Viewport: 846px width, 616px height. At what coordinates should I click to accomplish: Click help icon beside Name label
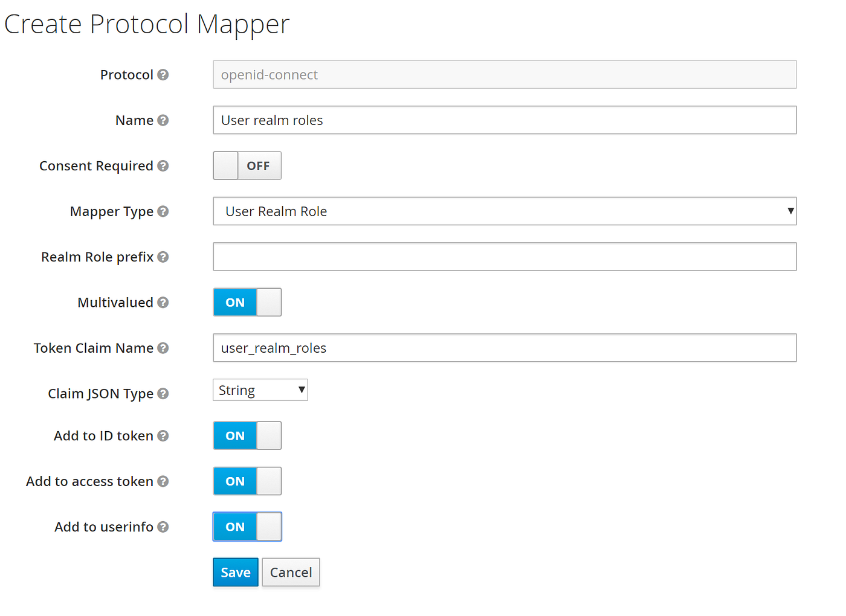pyautogui.click(x=163, y=120)
